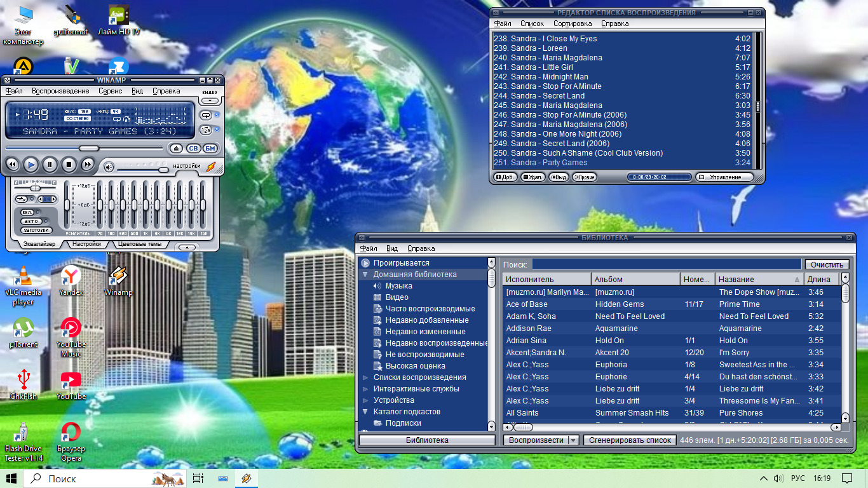Open dropdown arrow next to Воспроизвести
Image resolution: width=868 pixels, height=488 pixels.
(573, 440)
